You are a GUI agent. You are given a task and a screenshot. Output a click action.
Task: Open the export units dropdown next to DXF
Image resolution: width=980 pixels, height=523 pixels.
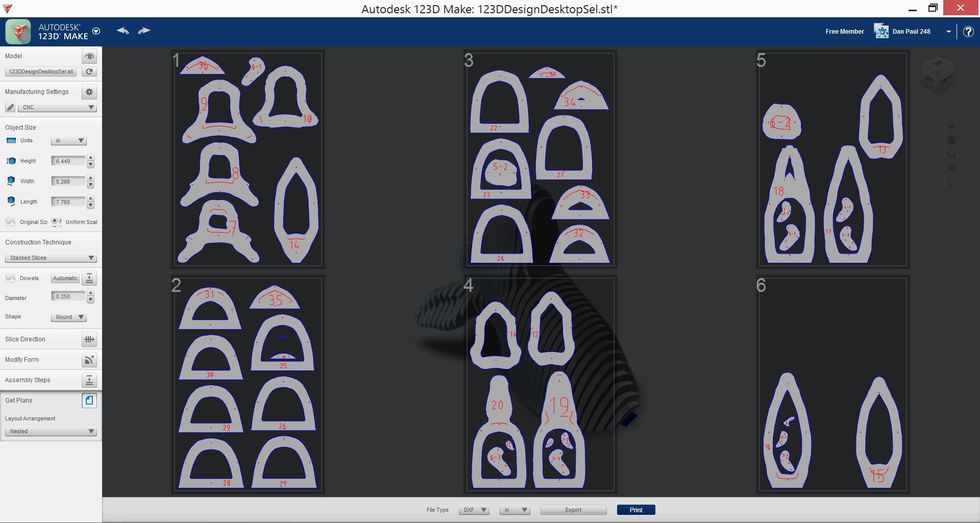[x=515, y=510]
